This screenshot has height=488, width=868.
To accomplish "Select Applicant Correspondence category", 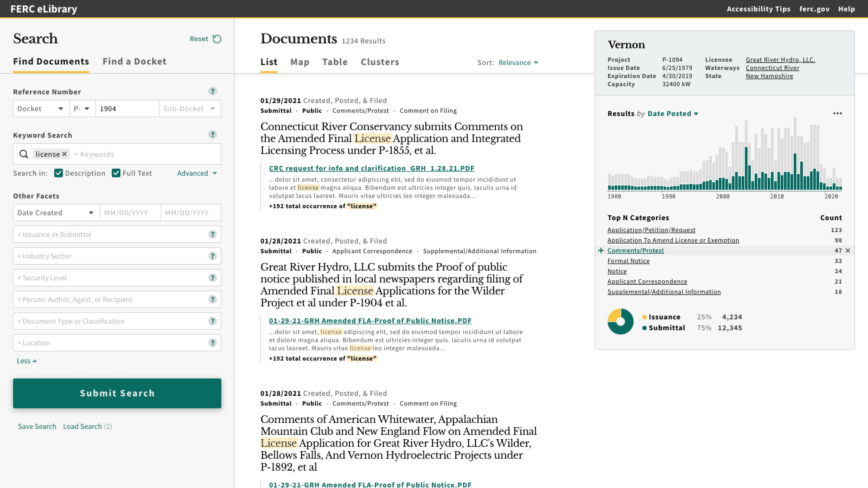I will coord(647,282).
